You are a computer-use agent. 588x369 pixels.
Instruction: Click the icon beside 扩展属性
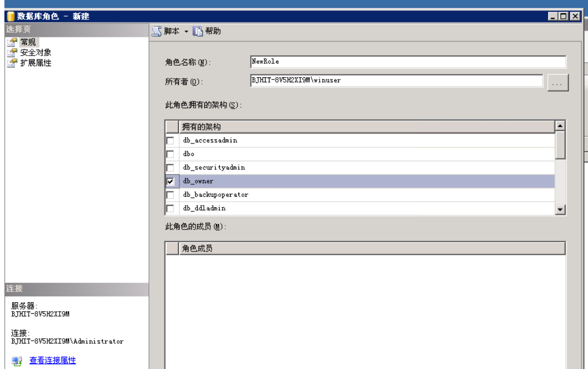(x=12, y=63)
